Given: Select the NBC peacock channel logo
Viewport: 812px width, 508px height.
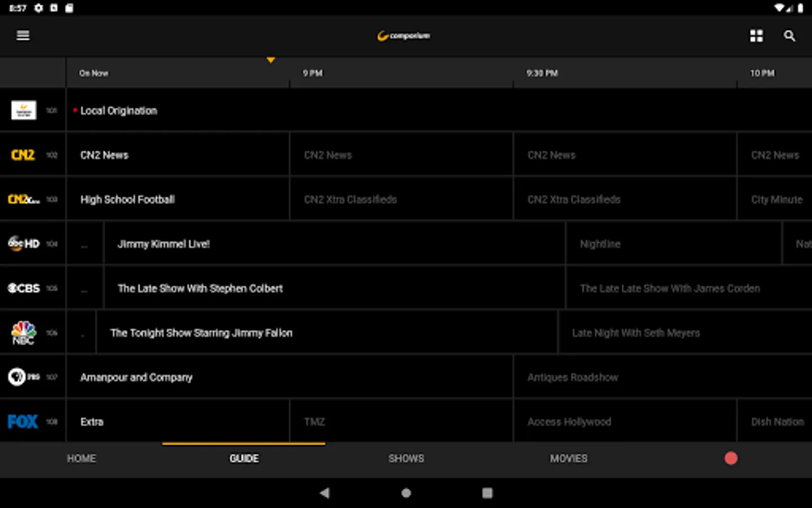Looking at the screenshot, I should 24,332.
